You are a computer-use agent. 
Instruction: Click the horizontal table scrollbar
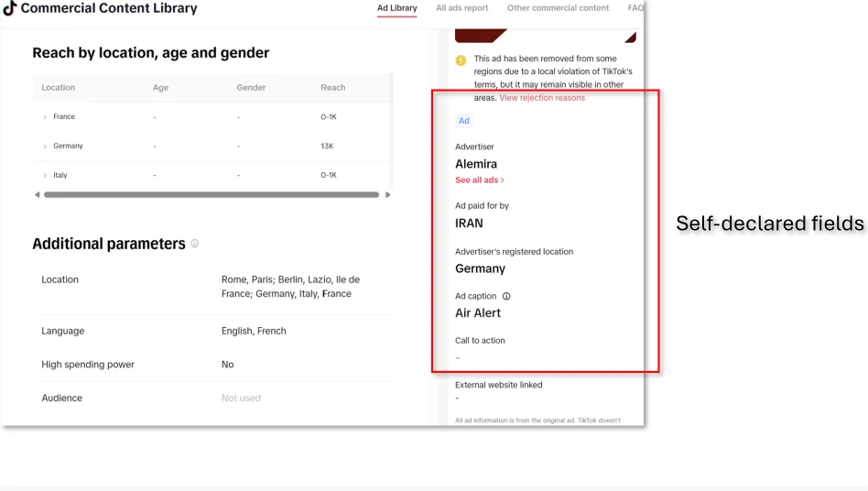pos(212,195)
